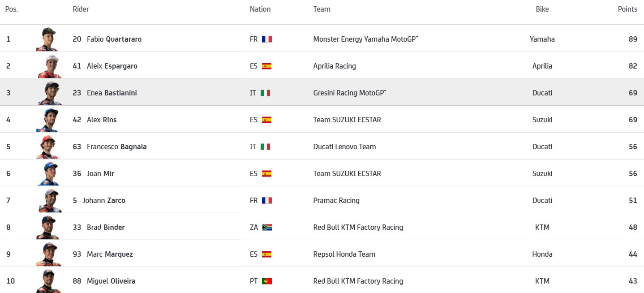The width and height of the screenshot is (644, 293).
Task: Click the French flag beside Johann Zarco
Action: [x=267, y=201]
